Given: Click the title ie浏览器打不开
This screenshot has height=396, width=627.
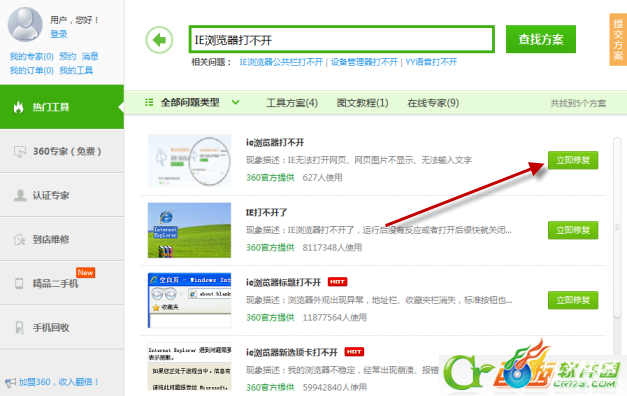Looking at the screenshot, I should tap(275, 142).
